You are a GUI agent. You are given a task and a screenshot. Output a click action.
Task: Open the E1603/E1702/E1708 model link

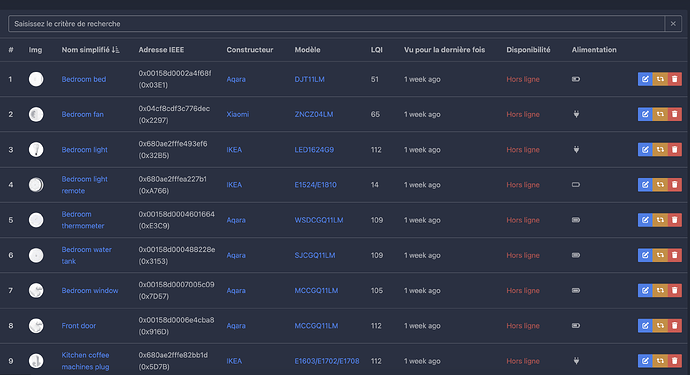[x=327, y=361]
